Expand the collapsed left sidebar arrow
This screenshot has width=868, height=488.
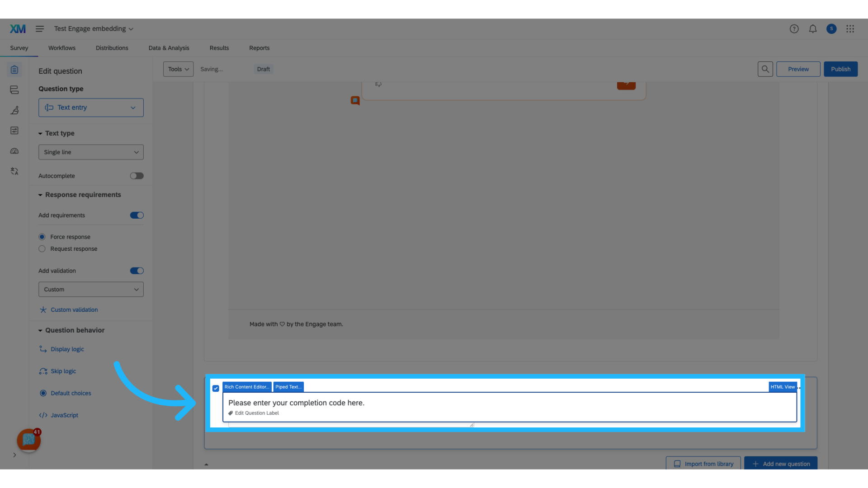pyautogui.click(x=14, y=455)
